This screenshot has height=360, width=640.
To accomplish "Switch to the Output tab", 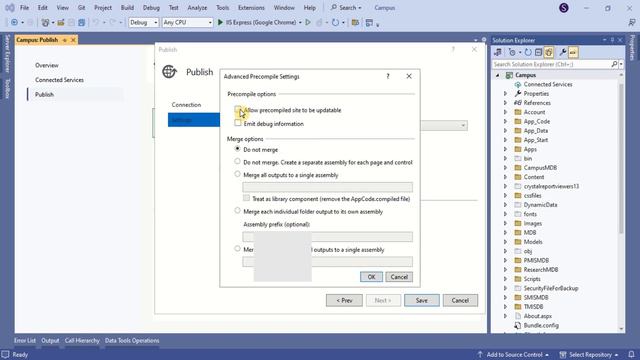I will coord(50,340).
